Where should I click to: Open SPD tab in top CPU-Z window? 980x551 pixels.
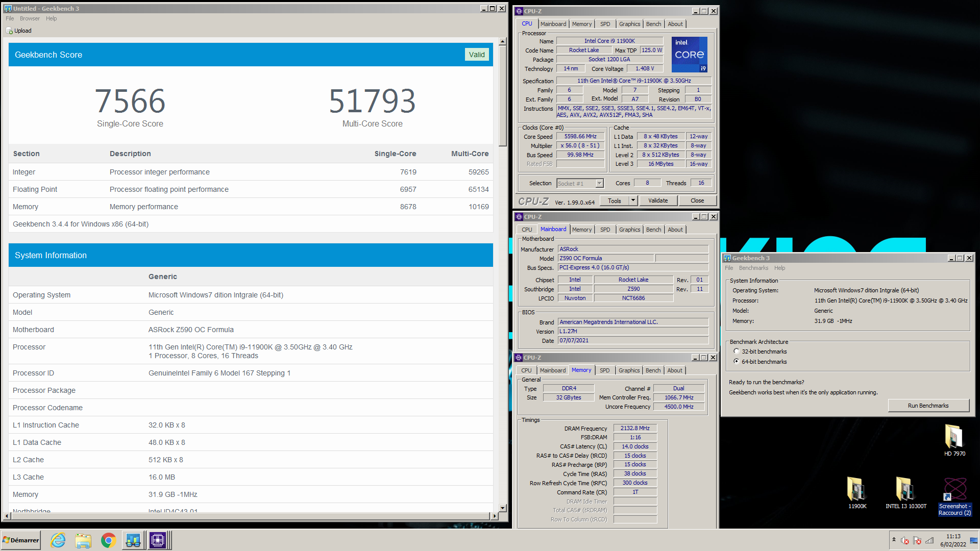pos(605,24)
